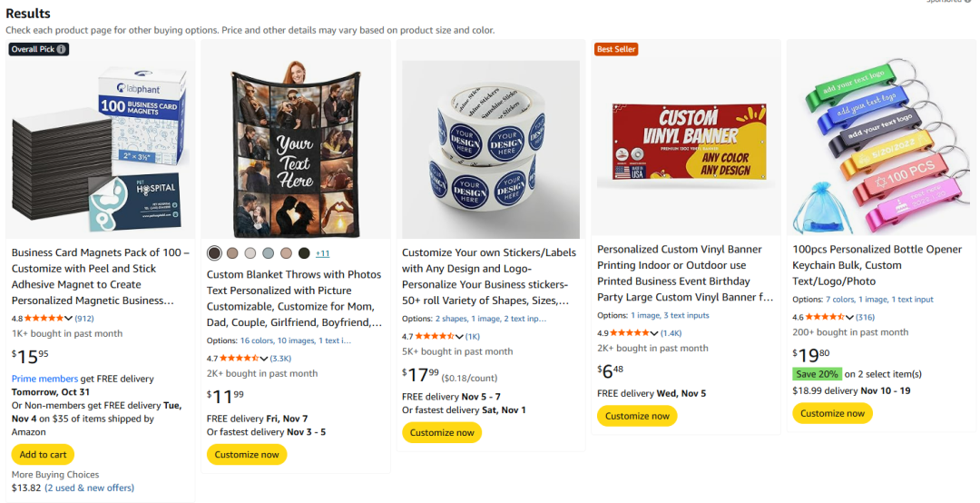This screenshot has width=980, height=503.
Task: Open the custom vinyl banner product image
Action: [x=686, y=140]
